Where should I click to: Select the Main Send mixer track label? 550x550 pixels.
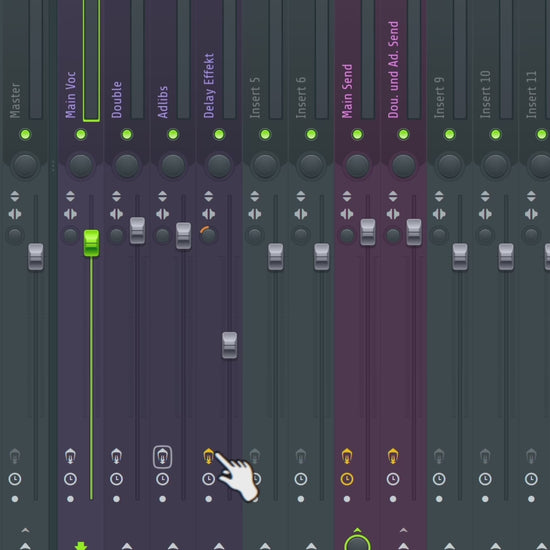click(347, 91)
